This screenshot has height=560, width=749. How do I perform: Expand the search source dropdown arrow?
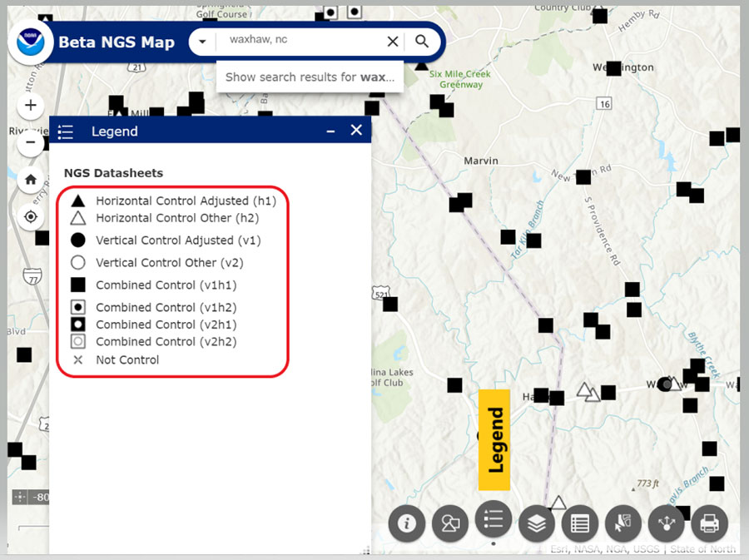(x=202, y=42)
